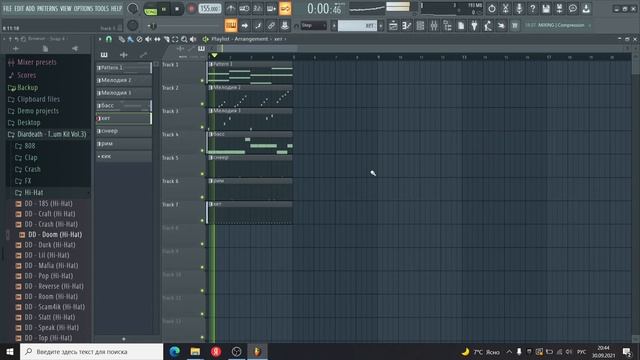
Task: Open the Playlist options menu arrow
Action: (100, 39)
